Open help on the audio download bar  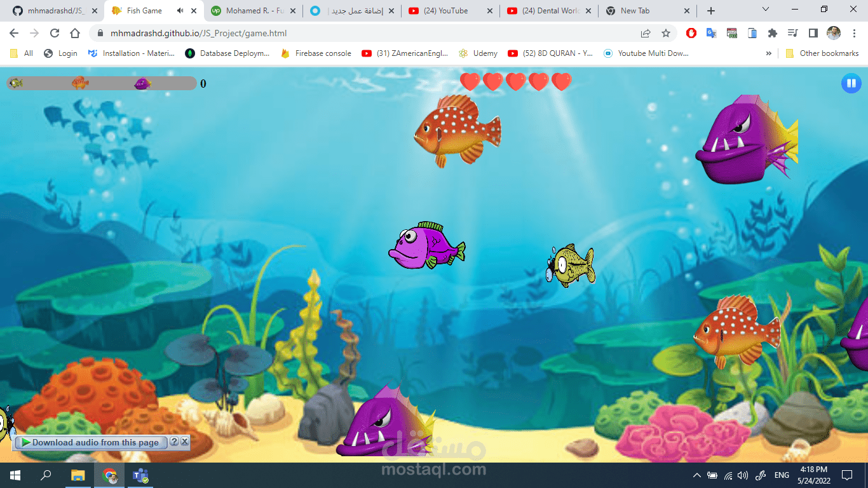coord(174,442)
